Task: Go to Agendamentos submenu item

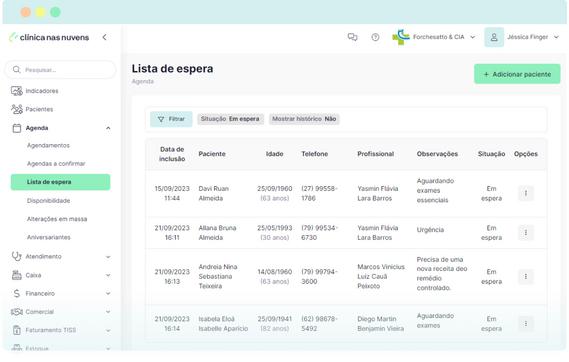Action: click(x=48, y=145)
